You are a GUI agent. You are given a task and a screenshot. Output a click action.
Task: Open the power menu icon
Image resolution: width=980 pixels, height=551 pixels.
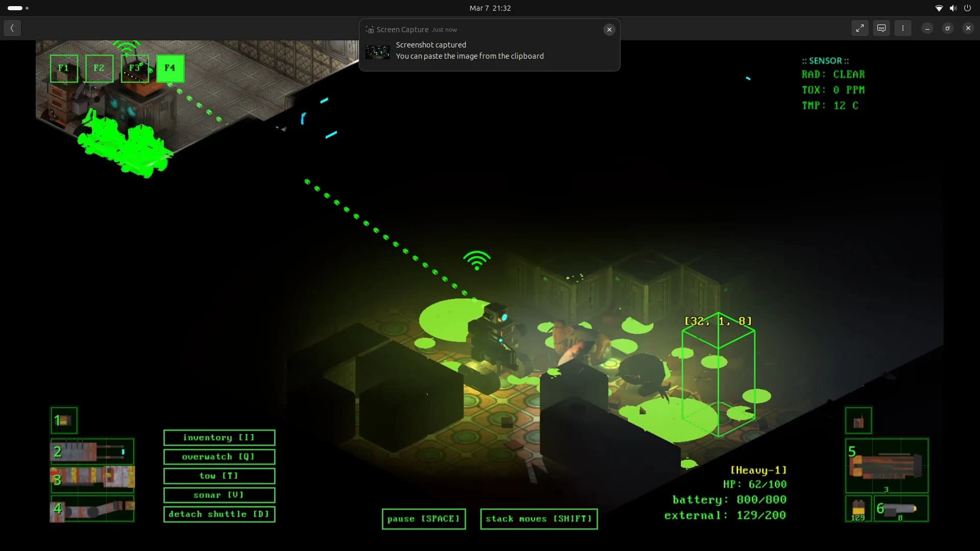[967, 8]
